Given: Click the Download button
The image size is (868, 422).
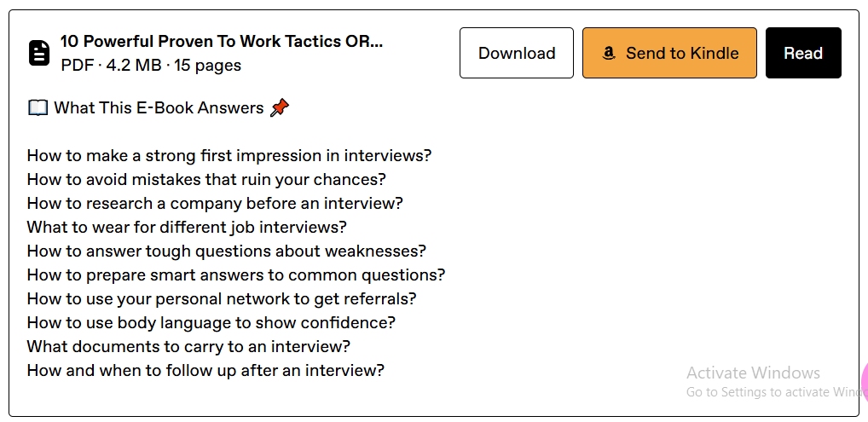Looking at the screenshot, I should click(517, 53).
